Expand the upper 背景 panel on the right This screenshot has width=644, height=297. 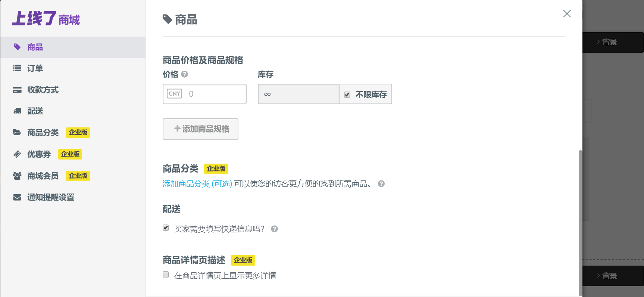point(609,42)
